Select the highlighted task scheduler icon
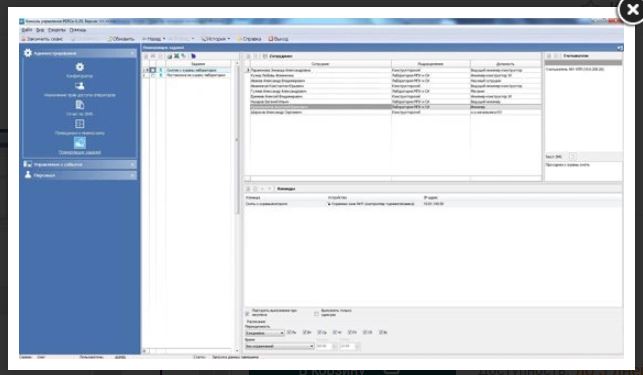This screenshot has height=375, width=643. tap(80, 143)
